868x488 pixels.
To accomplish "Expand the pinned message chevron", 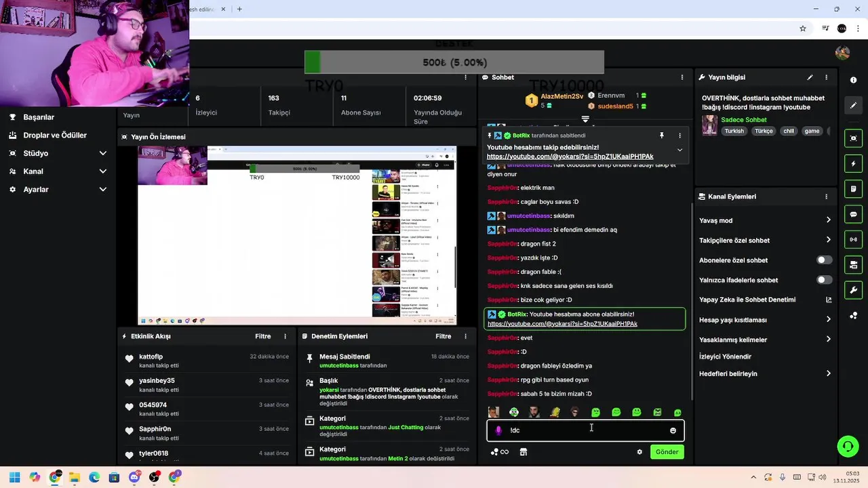I will 679,150.
